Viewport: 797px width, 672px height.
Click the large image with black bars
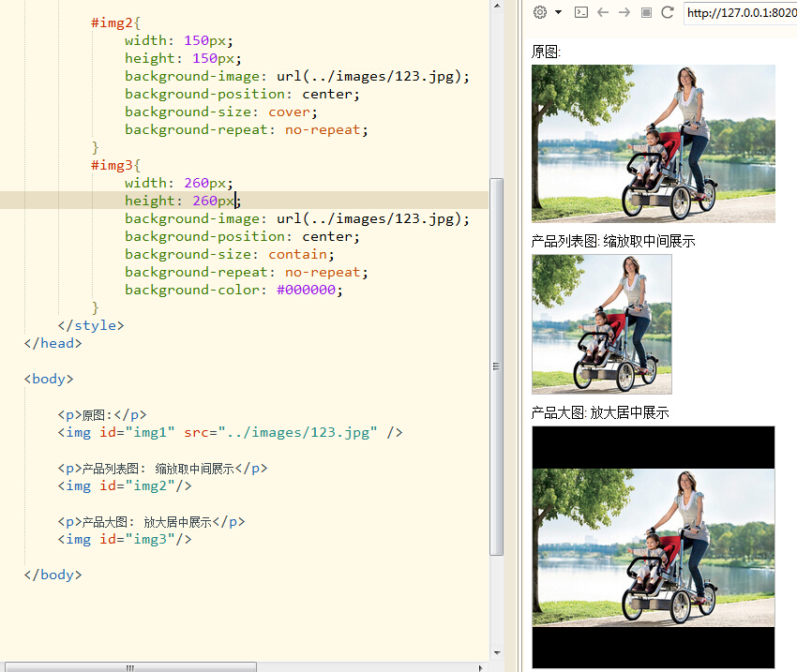click(654, 547)
